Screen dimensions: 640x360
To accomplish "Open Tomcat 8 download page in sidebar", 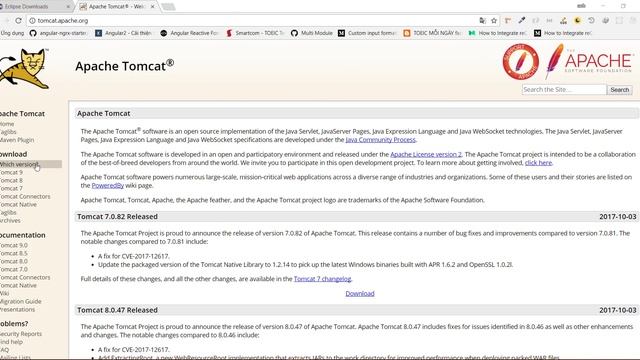I will pos(11,180).
